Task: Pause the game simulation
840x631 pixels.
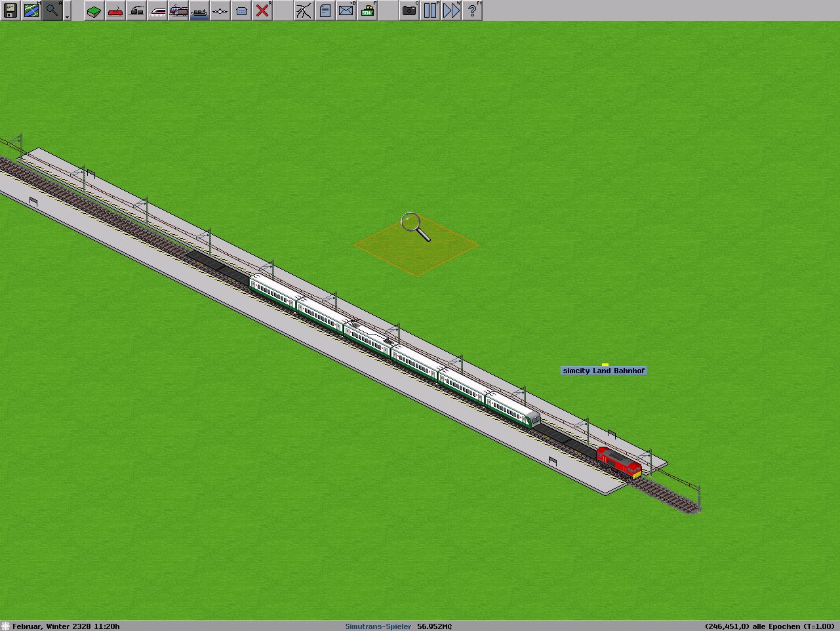Action: pos(430,10)
